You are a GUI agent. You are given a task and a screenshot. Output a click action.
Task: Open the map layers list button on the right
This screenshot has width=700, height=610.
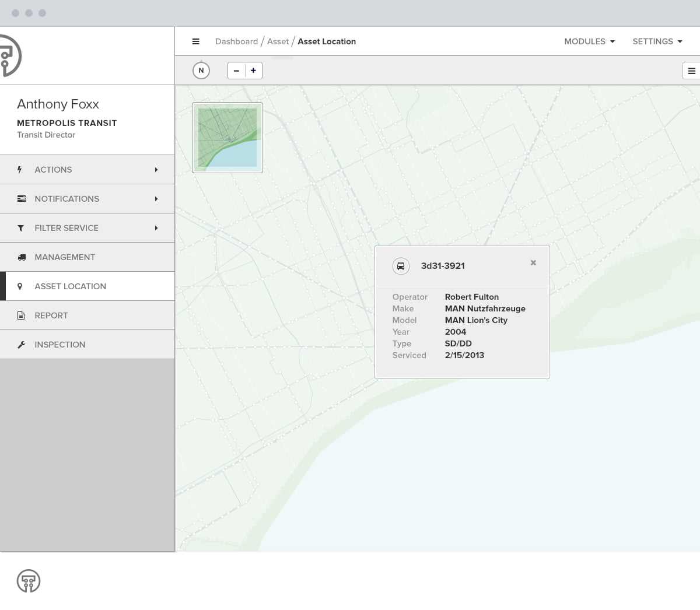[x=691, y=71]
